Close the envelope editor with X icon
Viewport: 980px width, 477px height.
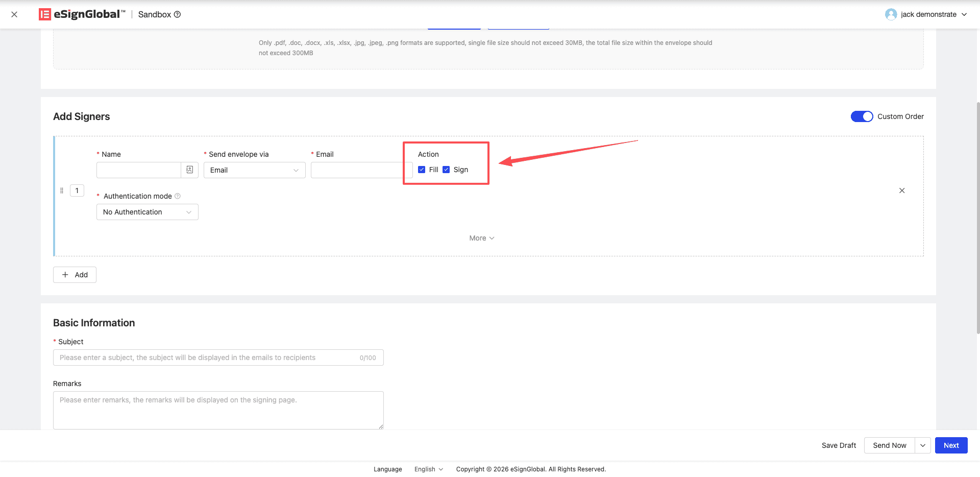point(14,14)
